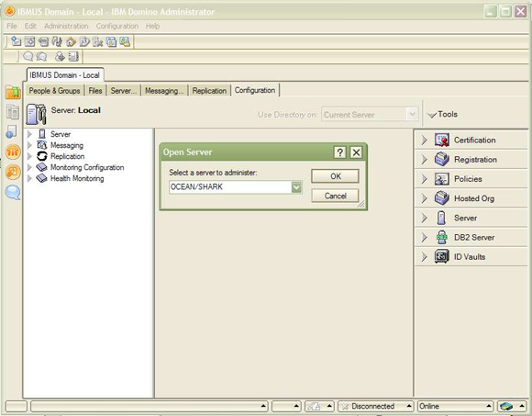This screenshot has width=532, height=416.
Task: Expand the ID Vaults tools section
Action: click(424, 257)
